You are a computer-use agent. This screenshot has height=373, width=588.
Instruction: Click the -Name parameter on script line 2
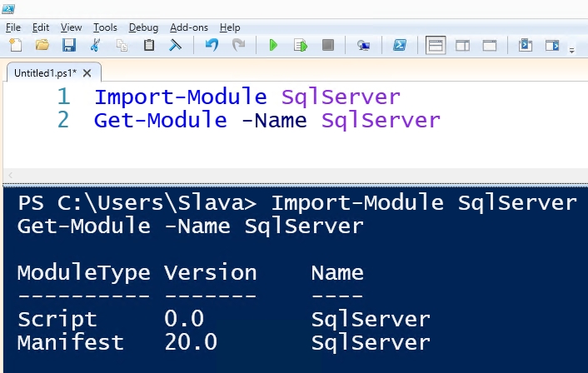point(274,120)
